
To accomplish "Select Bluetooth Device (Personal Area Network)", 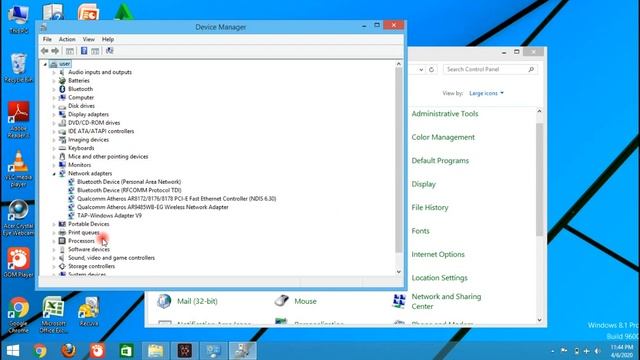I will [x=129, y=182].
